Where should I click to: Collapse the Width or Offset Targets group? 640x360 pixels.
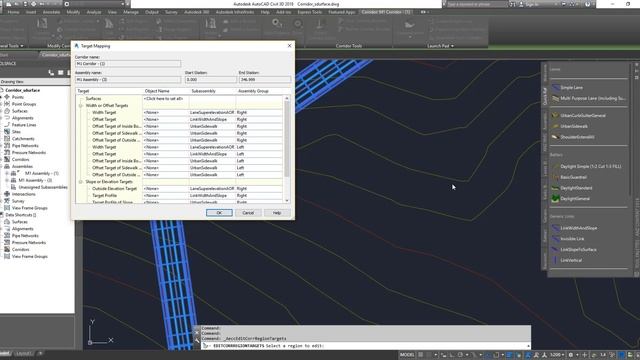click(80, 106)
